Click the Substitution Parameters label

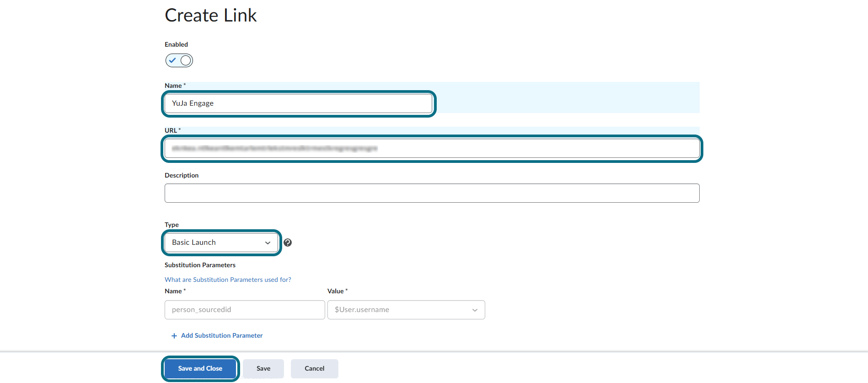coord(200,265)
